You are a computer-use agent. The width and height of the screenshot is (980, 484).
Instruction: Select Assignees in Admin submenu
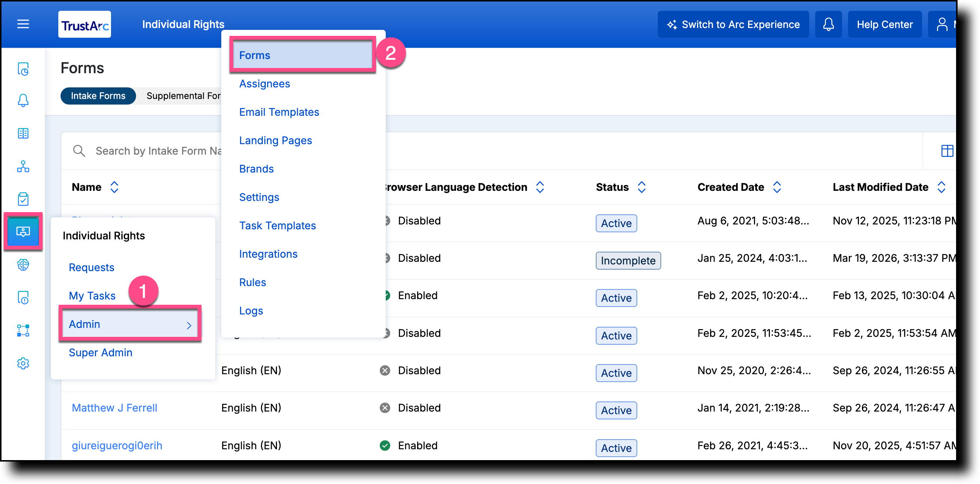[264, 84]
